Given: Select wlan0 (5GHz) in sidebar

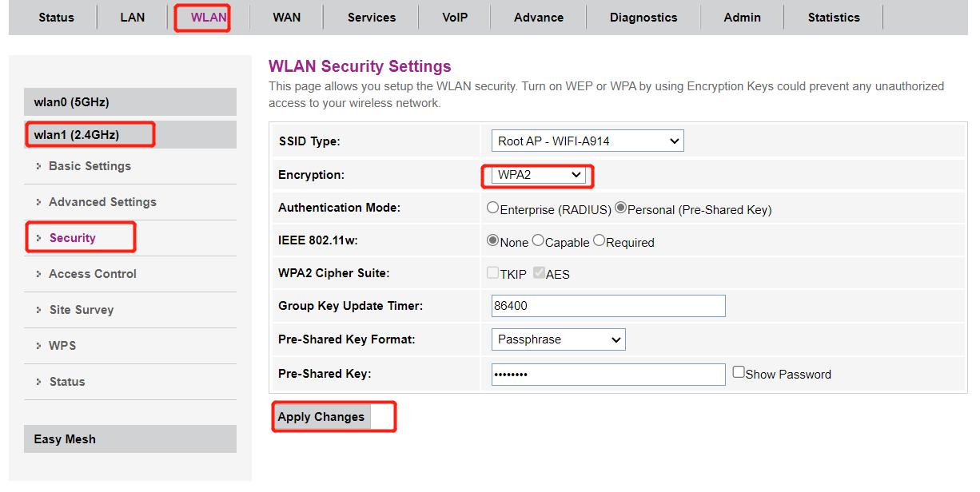Looking at the screenshot, I should point(72,102).
